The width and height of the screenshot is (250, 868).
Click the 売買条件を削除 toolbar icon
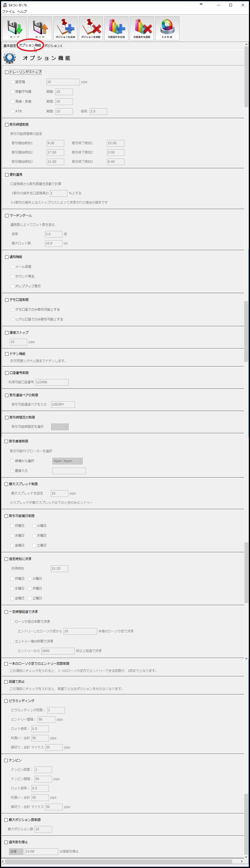[142, 28]
